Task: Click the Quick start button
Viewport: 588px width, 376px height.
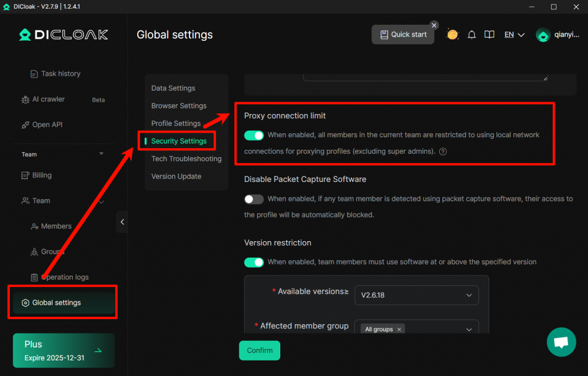Action: point(403,34)
